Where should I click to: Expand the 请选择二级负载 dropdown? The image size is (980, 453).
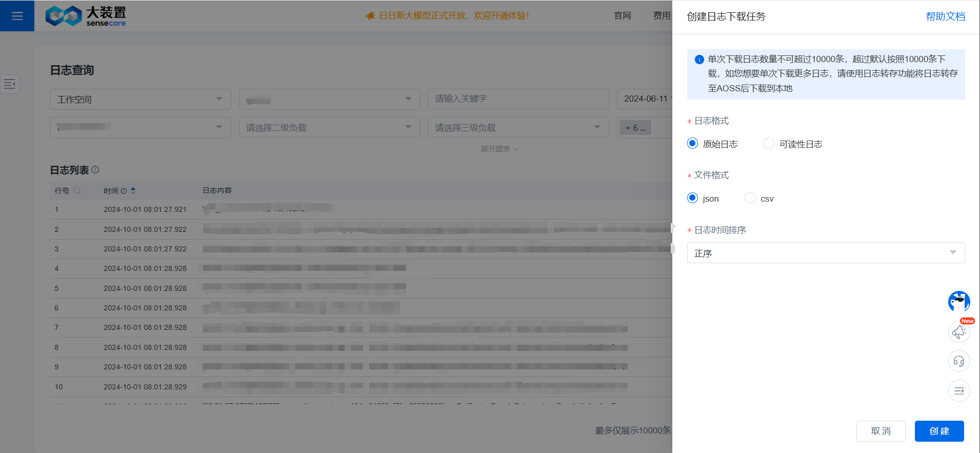point(329,127)
